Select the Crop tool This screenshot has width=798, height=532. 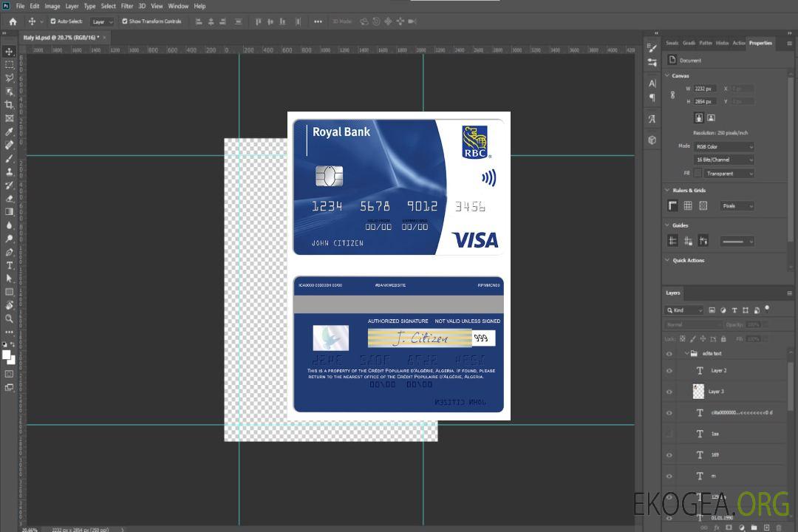9,105
